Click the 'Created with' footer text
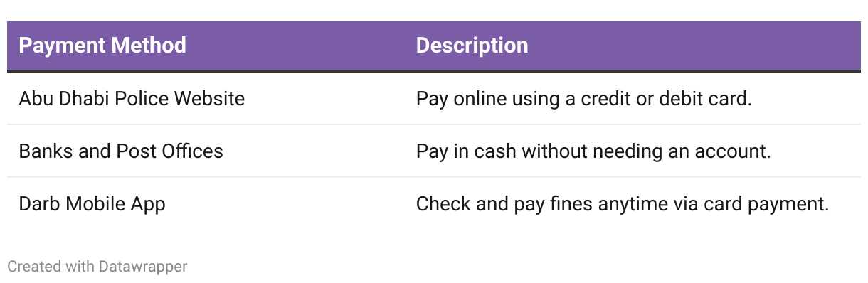The image size is (868, 283). tap(51, 267)
